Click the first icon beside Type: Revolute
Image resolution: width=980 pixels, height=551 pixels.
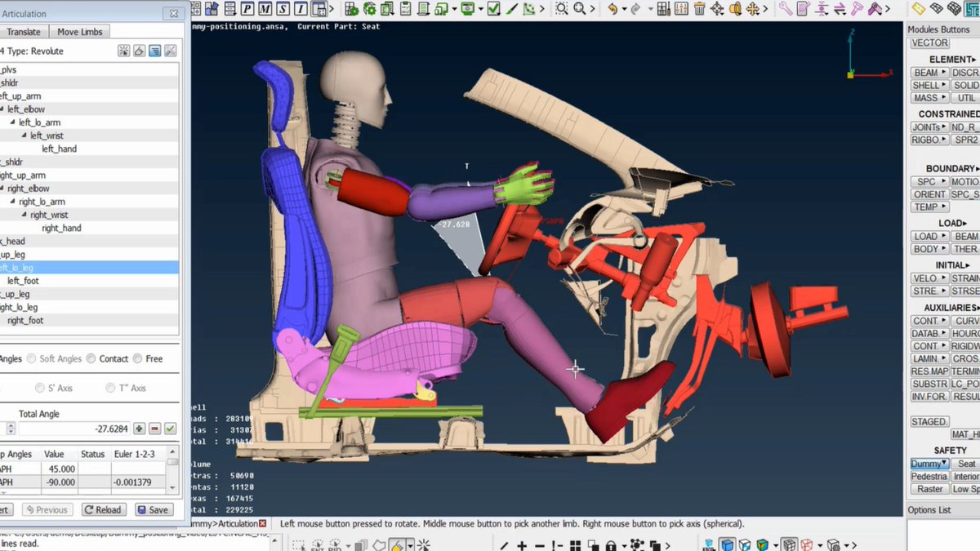click(x=123, y=51)
